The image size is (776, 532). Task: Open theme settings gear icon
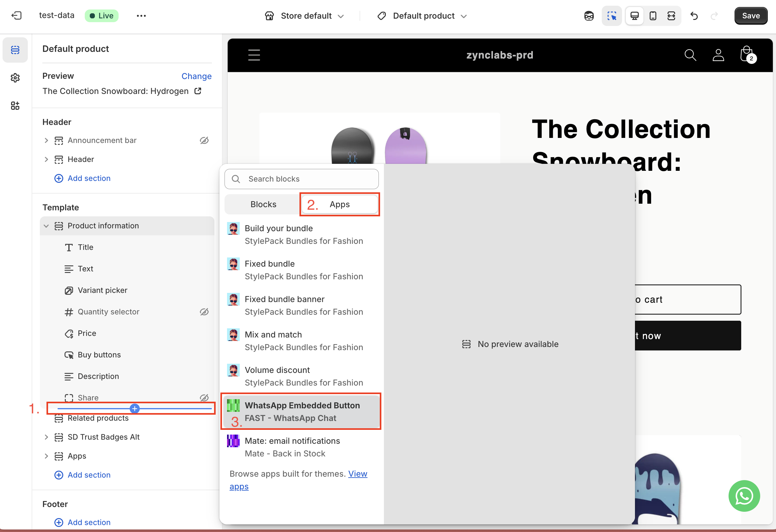click(x=15, y=78)
